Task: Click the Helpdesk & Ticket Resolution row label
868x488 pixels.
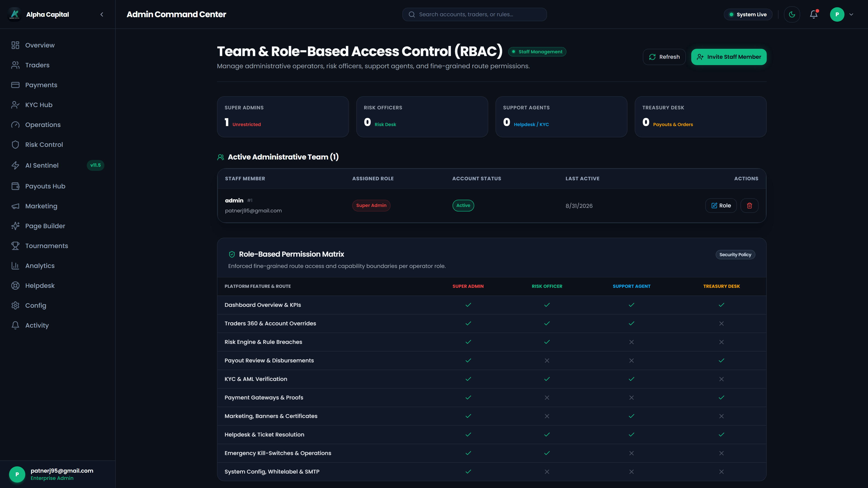Action: [264, 434]
